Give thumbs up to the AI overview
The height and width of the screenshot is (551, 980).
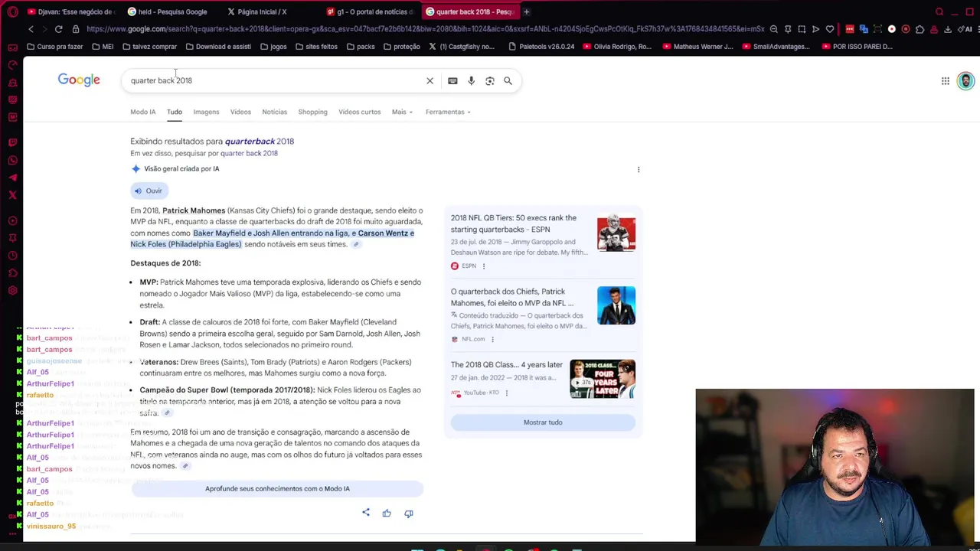[x=387, y=514]
